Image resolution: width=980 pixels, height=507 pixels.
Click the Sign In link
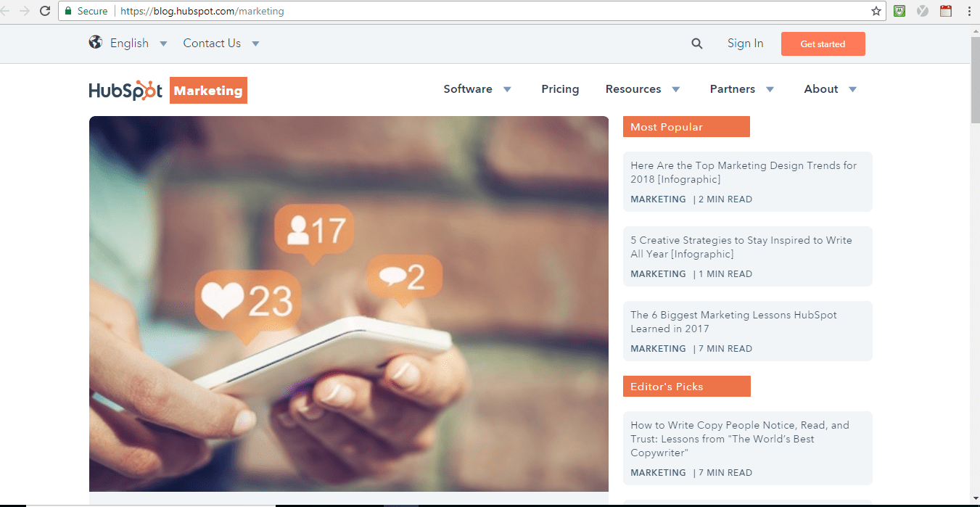point(745,44)
